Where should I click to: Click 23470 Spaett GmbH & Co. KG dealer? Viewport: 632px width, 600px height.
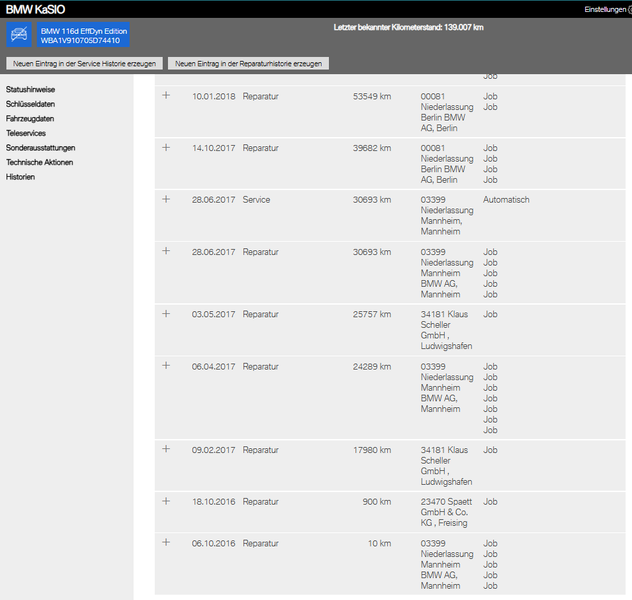446,512
